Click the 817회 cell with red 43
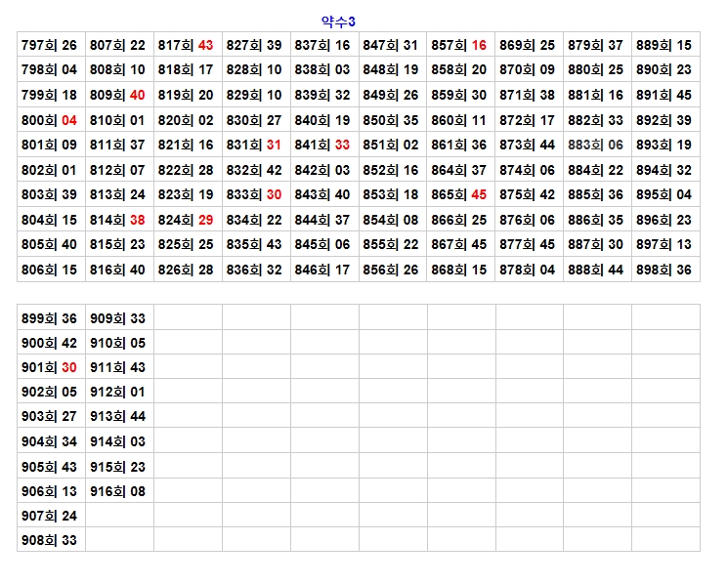 pyautogui.click(x=186, y=45)
